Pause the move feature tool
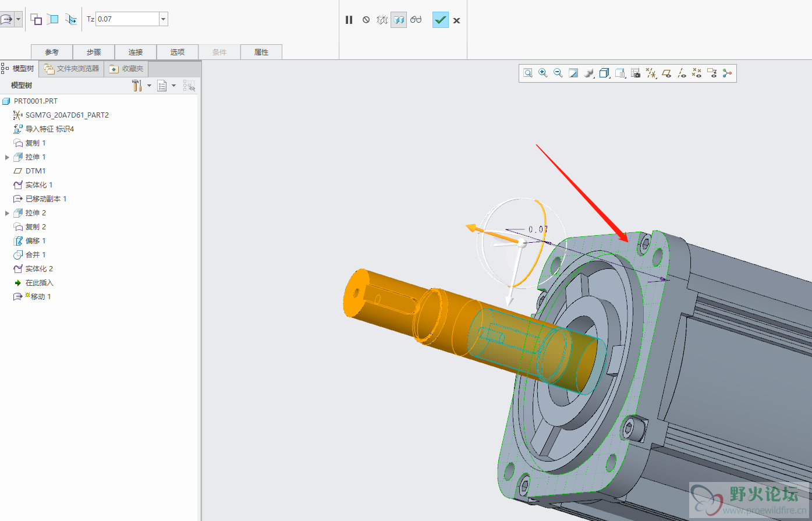 pos(349,20)
